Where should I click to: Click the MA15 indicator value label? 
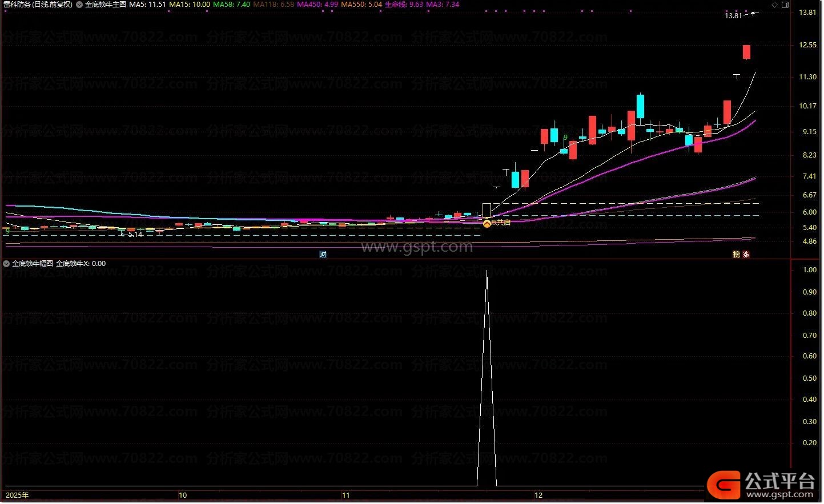pyautogui.click(x=190, y=5)
